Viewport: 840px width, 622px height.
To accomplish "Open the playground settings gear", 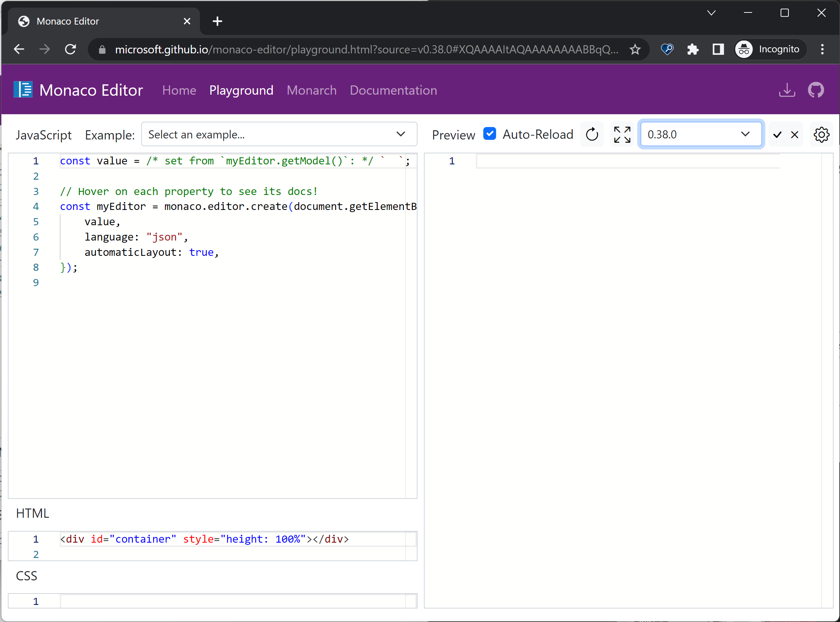I will coord(822,135).
